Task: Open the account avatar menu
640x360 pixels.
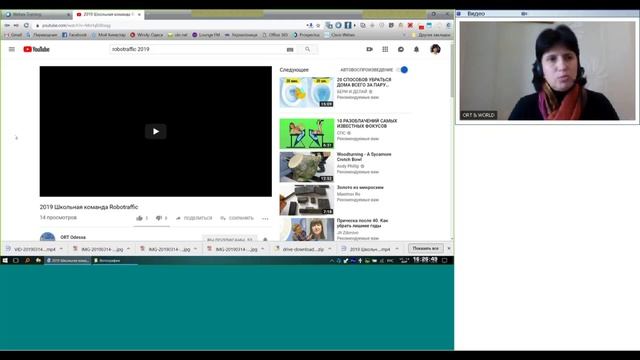Action: (436, 49)
